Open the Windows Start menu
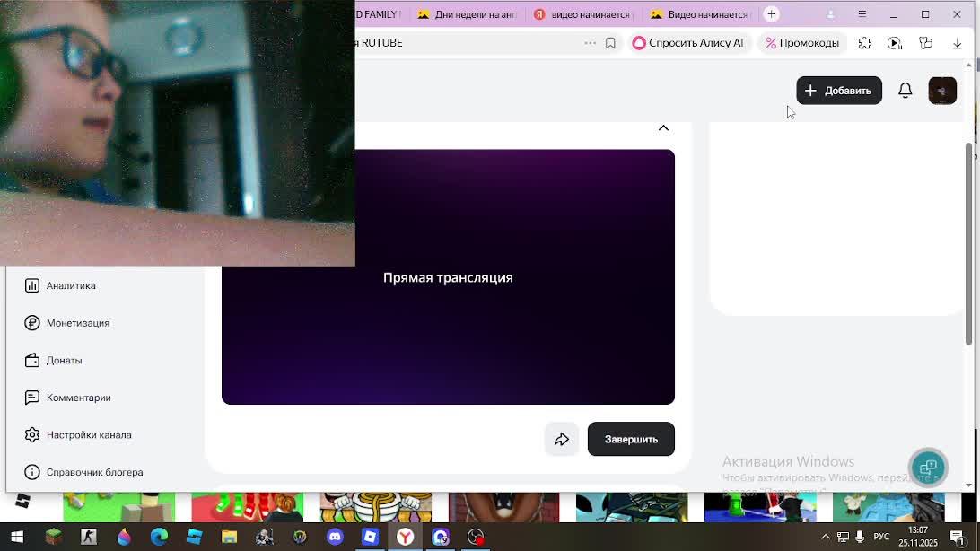Screen dimensions: 980x551 [17, 537]
